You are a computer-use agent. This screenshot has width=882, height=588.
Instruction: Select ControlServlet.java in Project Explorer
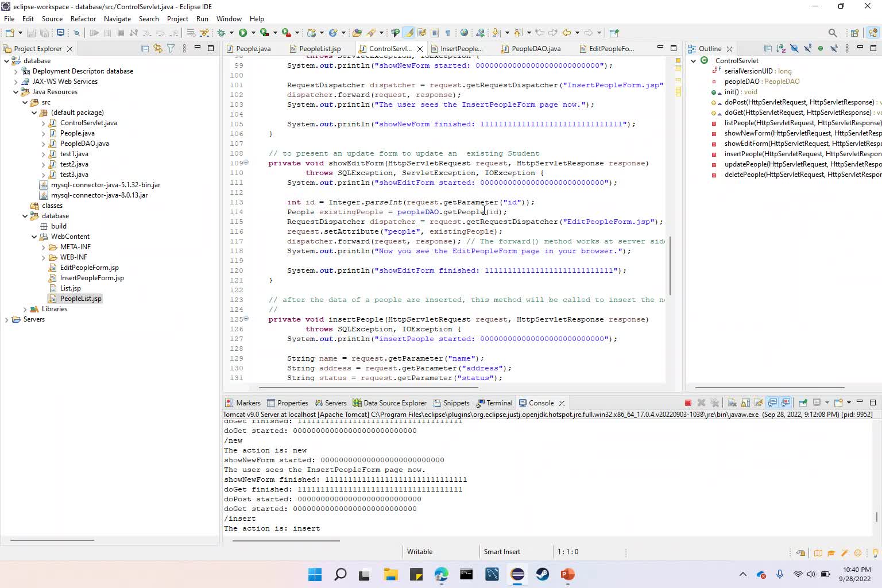coord(88,123)
